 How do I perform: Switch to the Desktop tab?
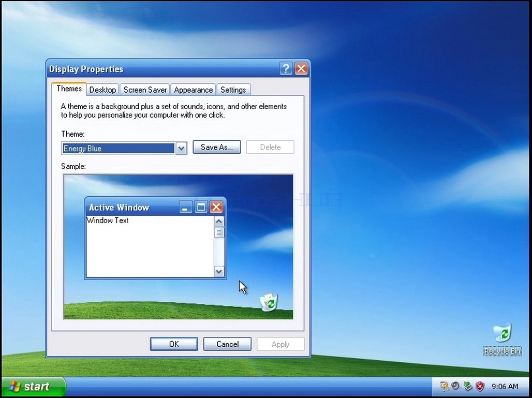click(102, 90)
